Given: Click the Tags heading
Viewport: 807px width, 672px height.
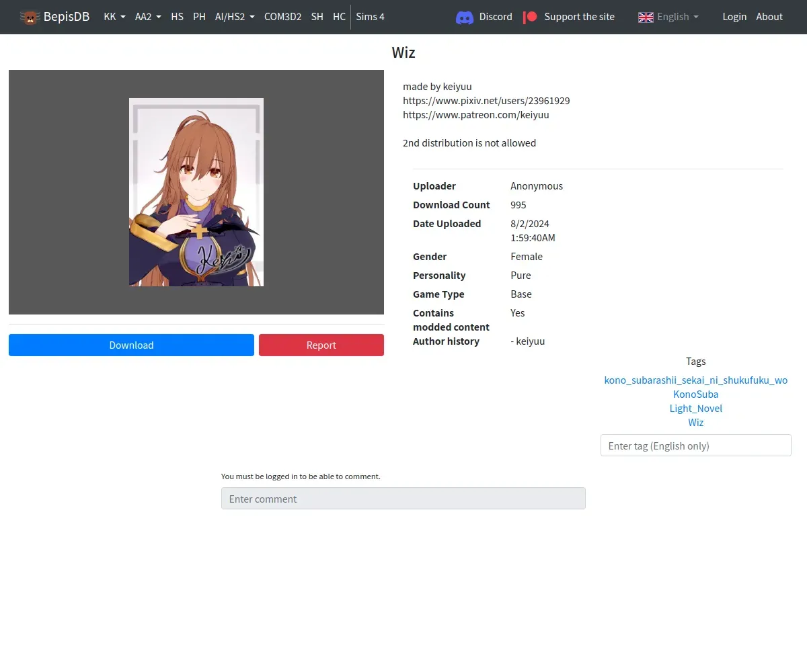Looking at the screenshot, I should tap(696, 362).
